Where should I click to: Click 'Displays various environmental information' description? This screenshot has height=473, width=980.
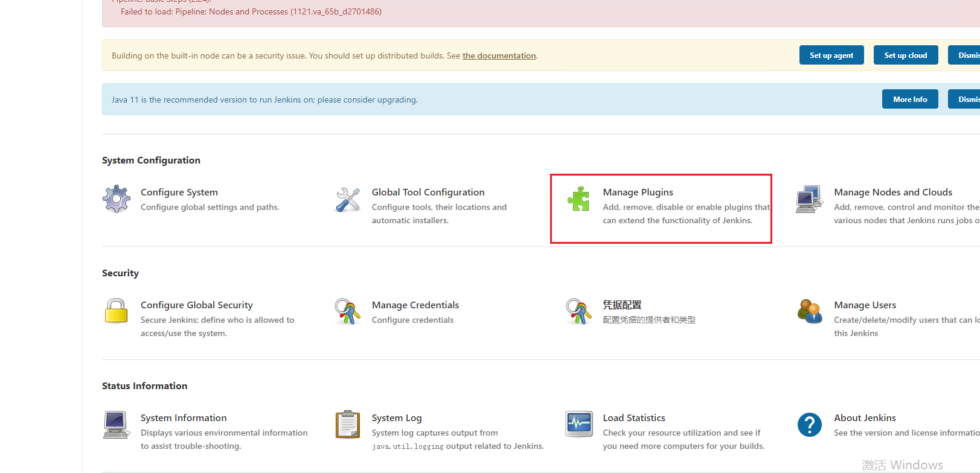[224, 439]
